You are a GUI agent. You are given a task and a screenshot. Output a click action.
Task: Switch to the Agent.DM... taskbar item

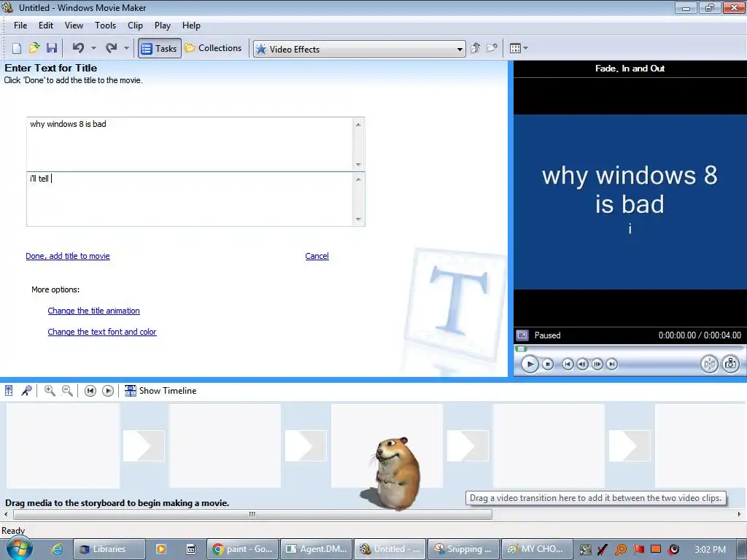(317, 549)
